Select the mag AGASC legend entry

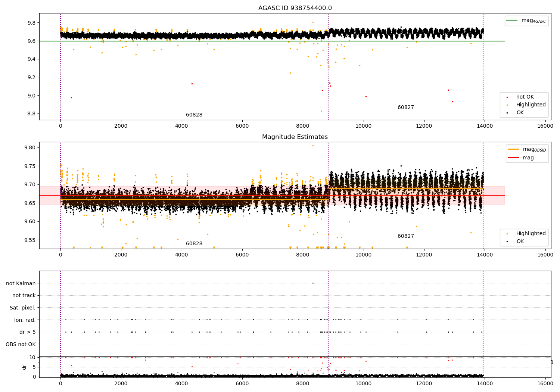point(526,21)
